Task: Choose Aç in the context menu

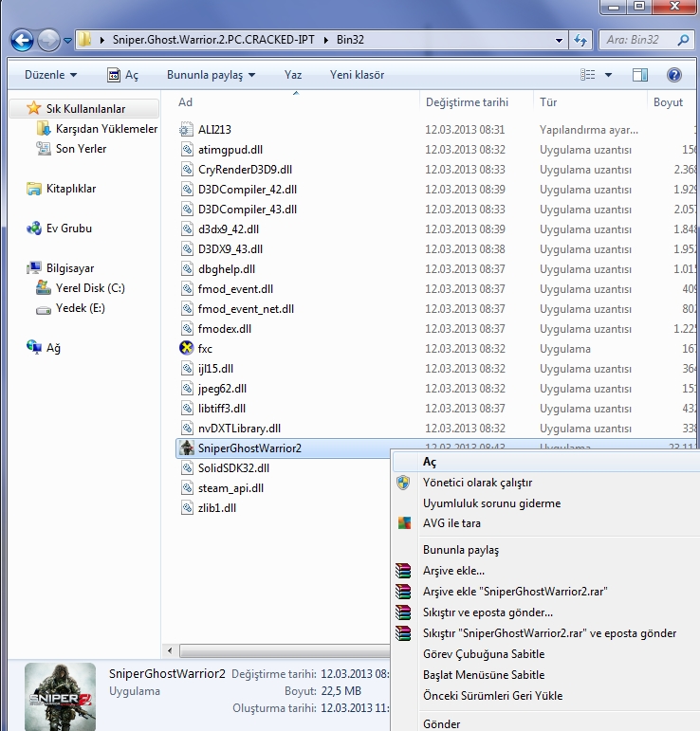Action: [x=545, y=462]
